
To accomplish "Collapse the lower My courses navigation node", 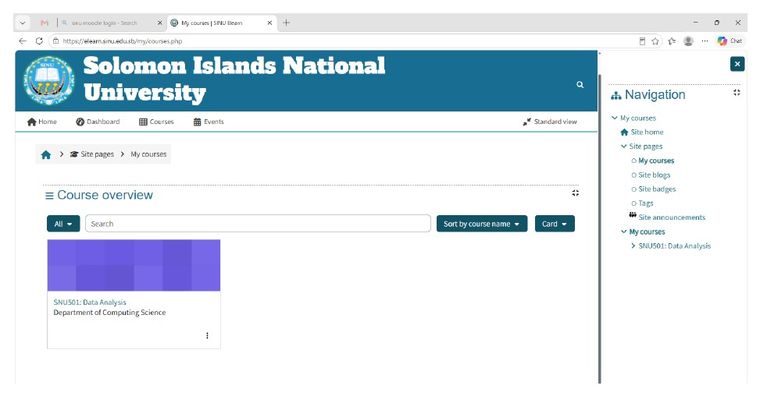I will [x=624, y=232].
